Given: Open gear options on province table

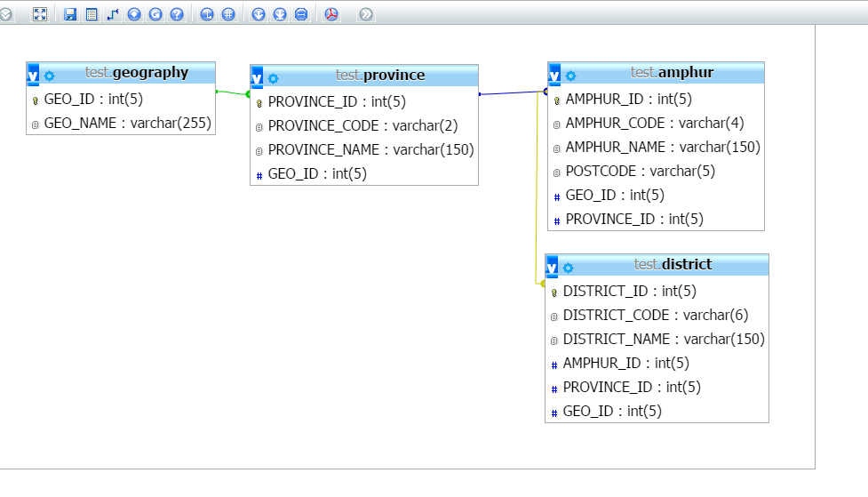Looking at the screenshot, I should [x=273, y=78].
